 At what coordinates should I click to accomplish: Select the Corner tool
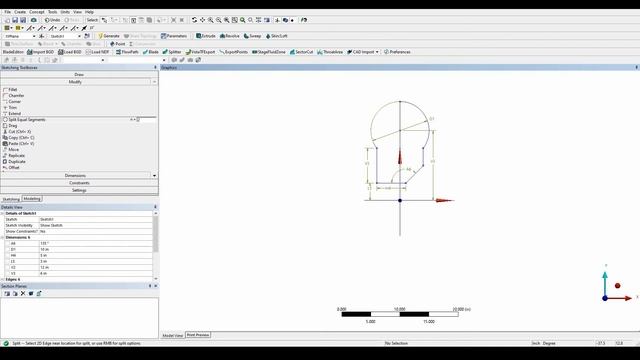point(12,102)
